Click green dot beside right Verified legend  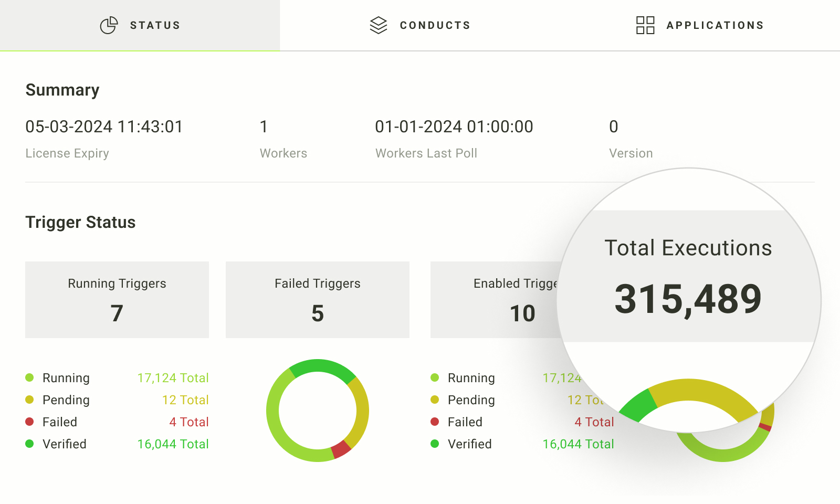435,444
